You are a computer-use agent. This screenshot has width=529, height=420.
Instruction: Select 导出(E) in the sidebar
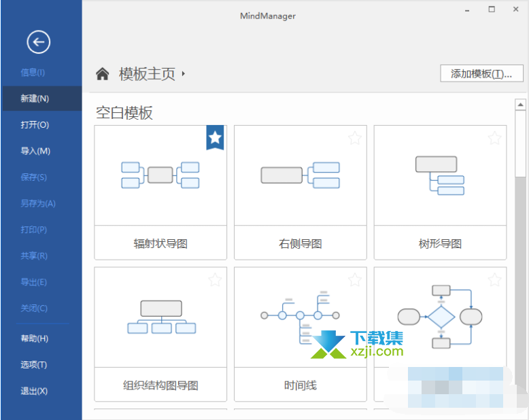coord(34,282)
